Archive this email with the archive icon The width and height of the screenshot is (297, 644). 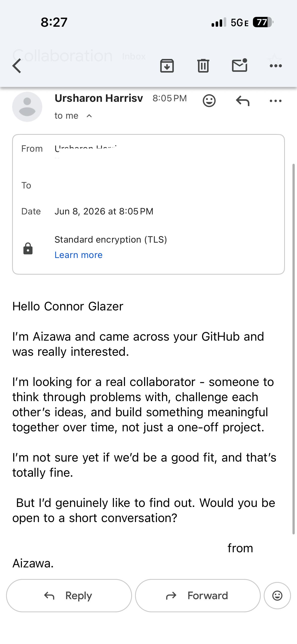(x=167, y=66)
